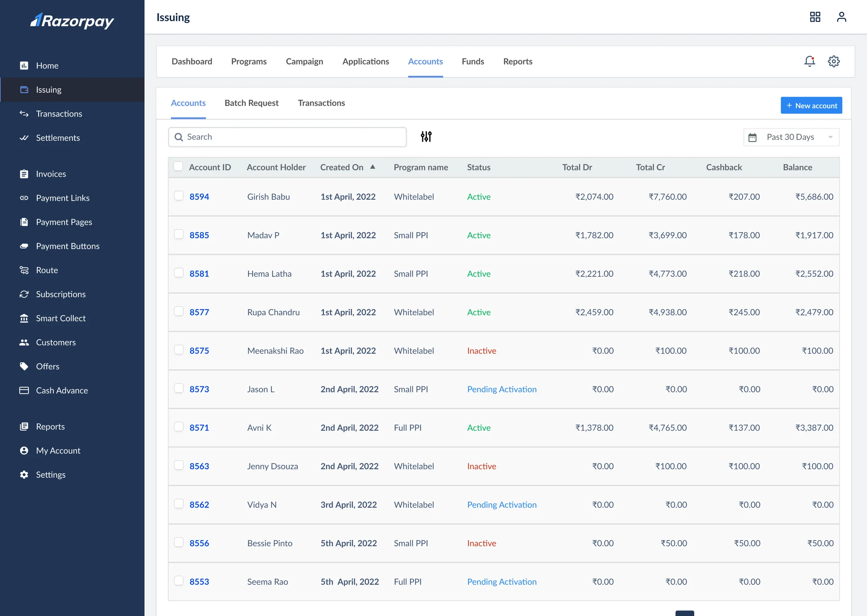
Task: Check the box for account 8575
Action: click(179, 350)
